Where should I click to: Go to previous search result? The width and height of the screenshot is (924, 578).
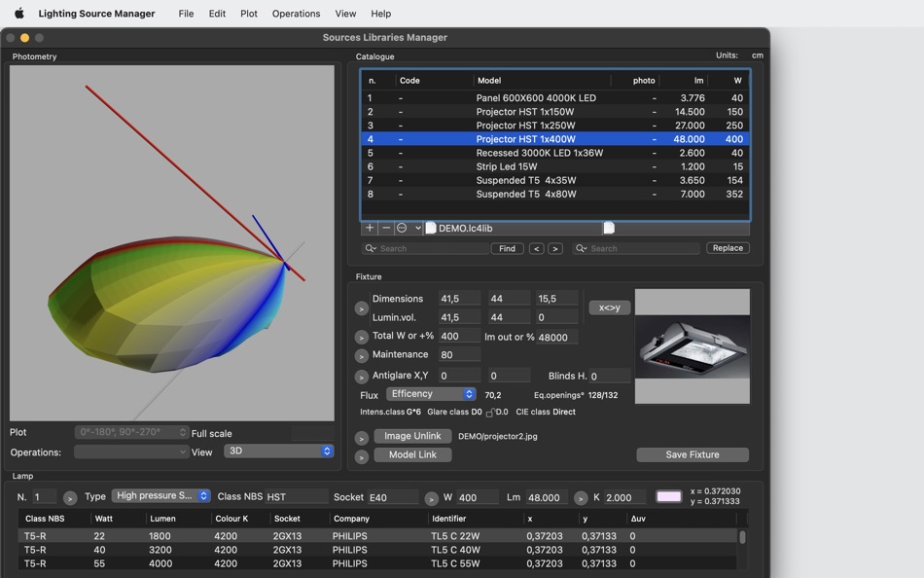click(x=536, y=248)
